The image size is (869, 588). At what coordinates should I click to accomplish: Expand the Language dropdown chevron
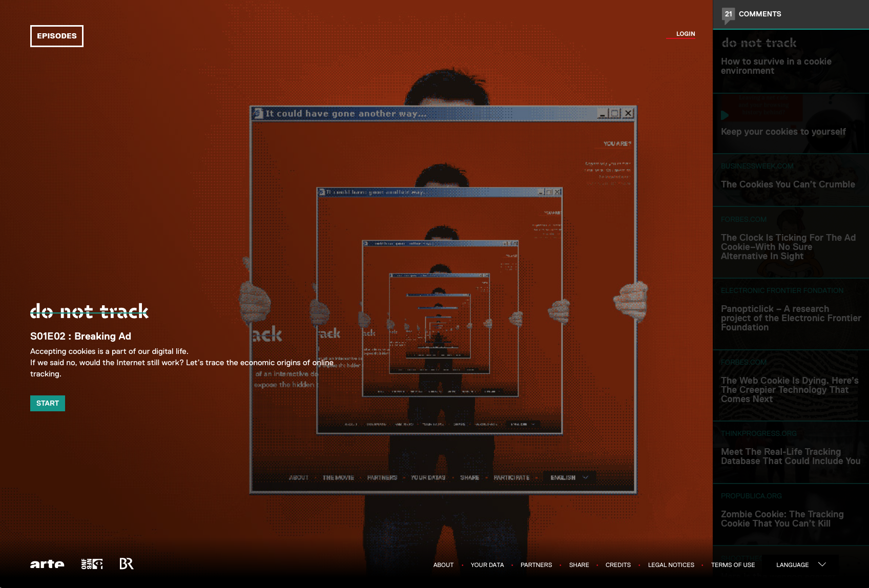tap(822, 564)
